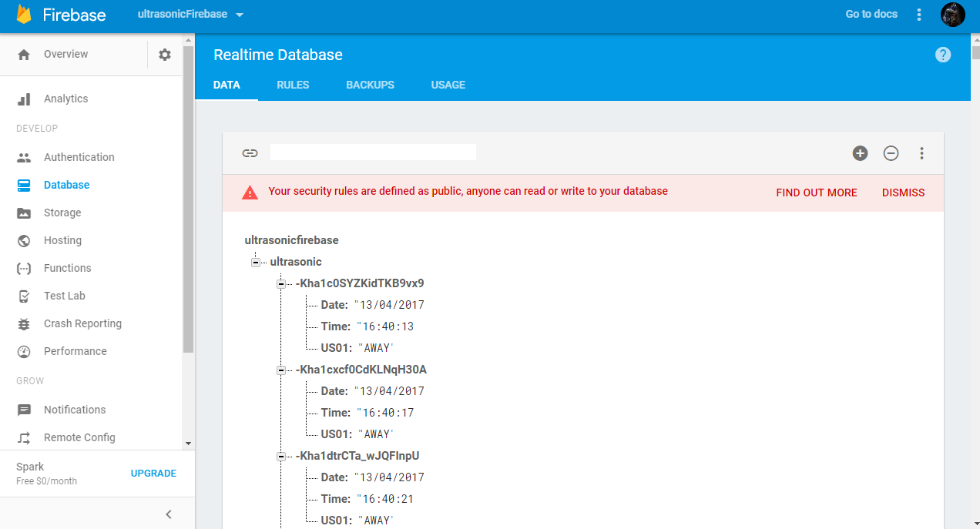The height and width of the screenshot is (529, 980).
Task: Open the top bar overflow menu
Action: (x=918, y=15)
